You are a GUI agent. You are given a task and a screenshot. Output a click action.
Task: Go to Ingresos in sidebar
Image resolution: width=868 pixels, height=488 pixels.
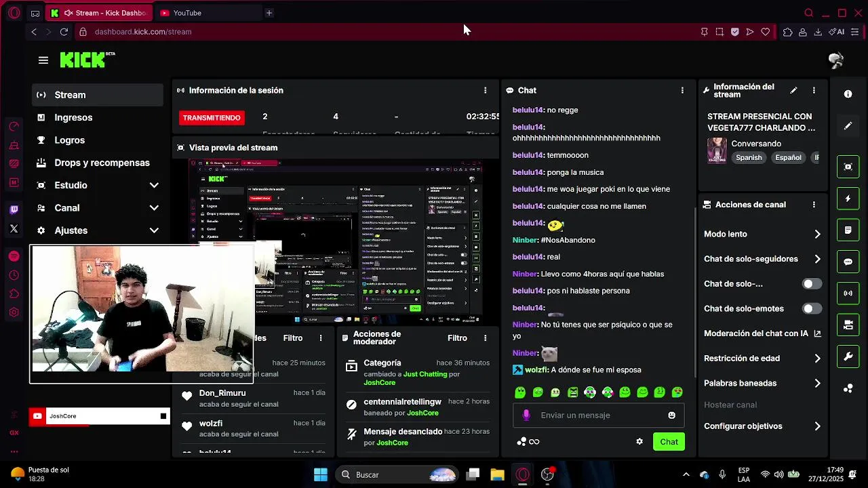98,117
